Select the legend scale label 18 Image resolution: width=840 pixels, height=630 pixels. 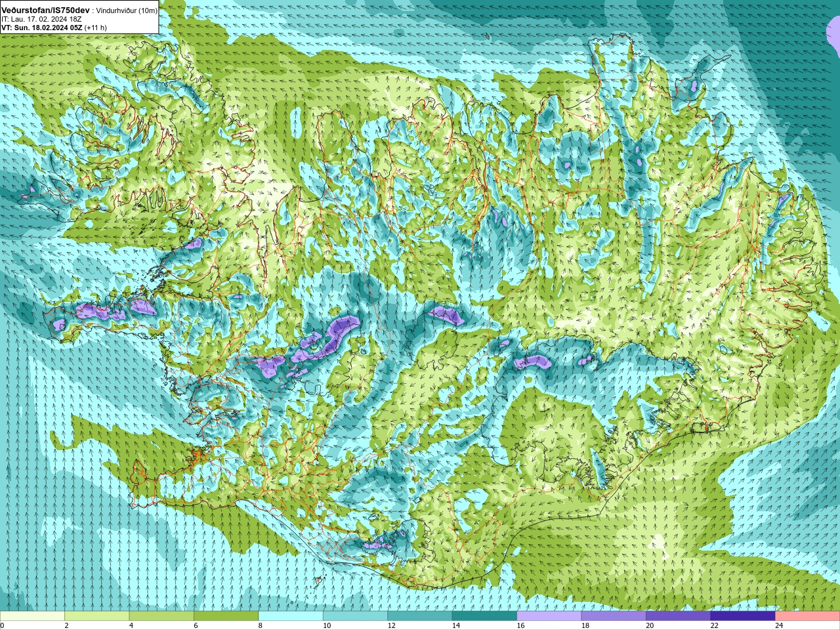click(x=585, y=625)
